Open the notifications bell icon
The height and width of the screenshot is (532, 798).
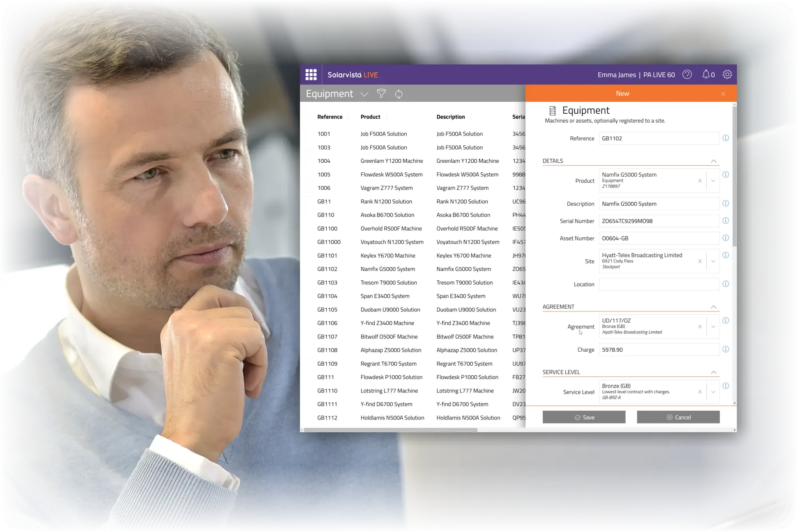tap(706, 75)
